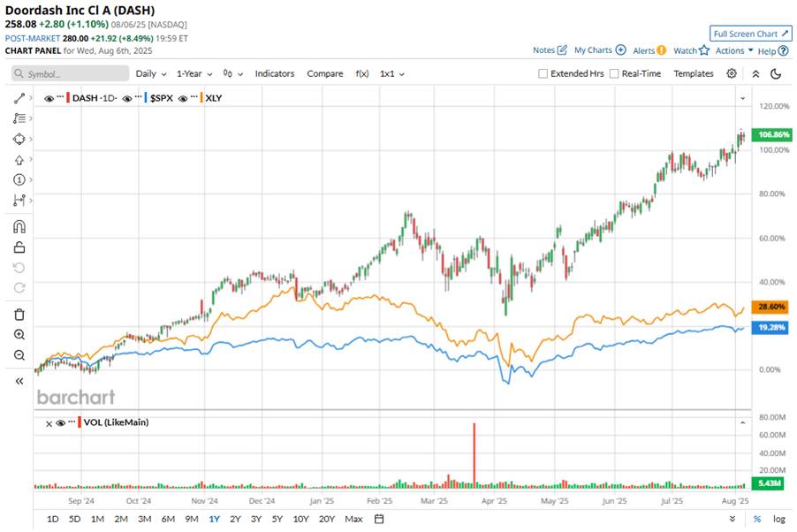Delete drawings with the trash icon

(19, 315)
